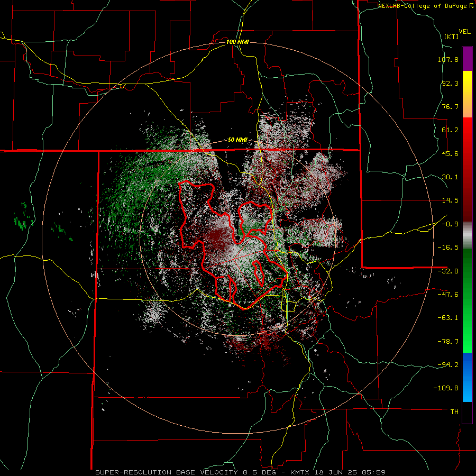Click the 107.8 scale value
Screen dimensions: 476x476
coord(448,59)
